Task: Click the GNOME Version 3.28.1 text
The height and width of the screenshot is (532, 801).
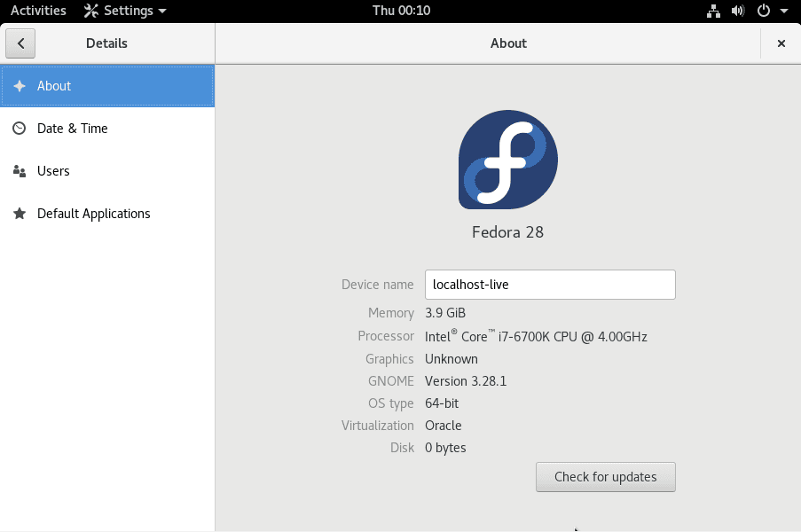Action: coord(466,381)
